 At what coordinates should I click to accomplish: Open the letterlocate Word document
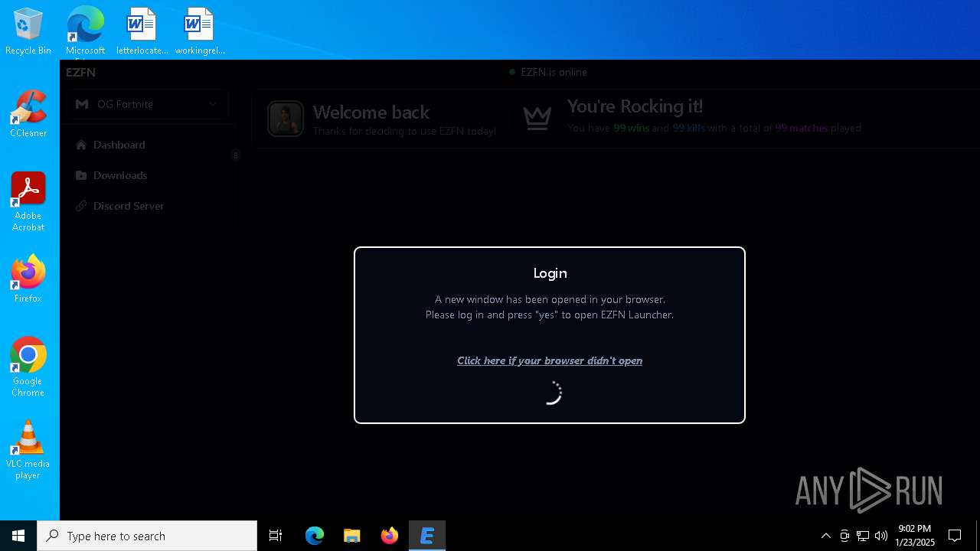tap(142, 32)
